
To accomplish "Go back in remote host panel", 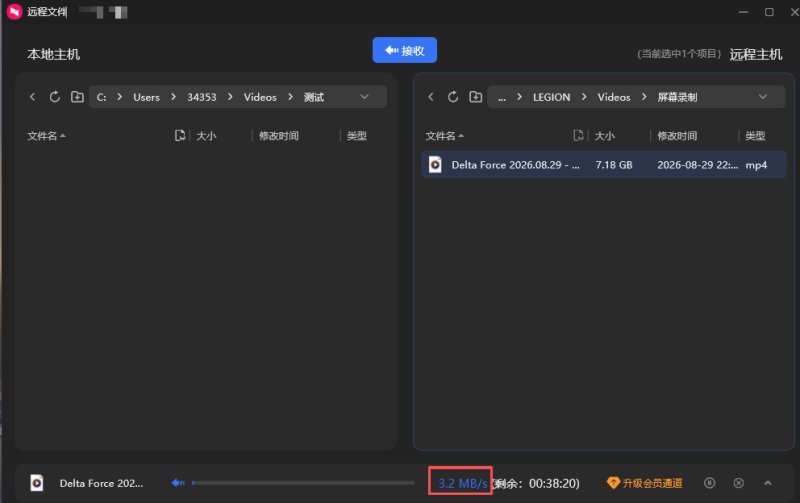I will pyautogui.click(x=431, y=97).
